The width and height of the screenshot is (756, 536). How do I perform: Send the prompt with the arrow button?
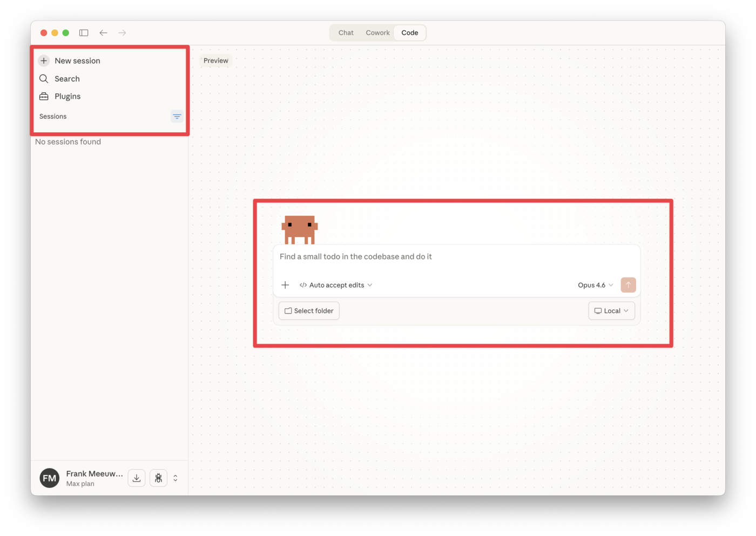coord(627,284)
